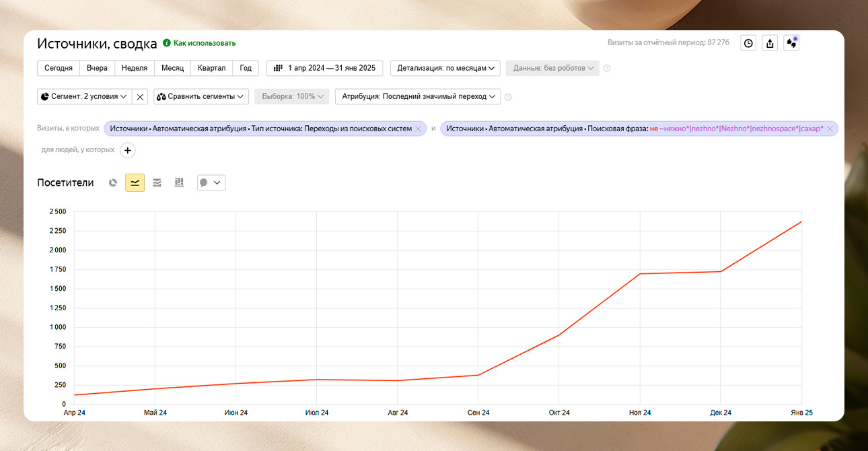
Task: Select the stacked area chart icon
Action: tap(157, 182)
